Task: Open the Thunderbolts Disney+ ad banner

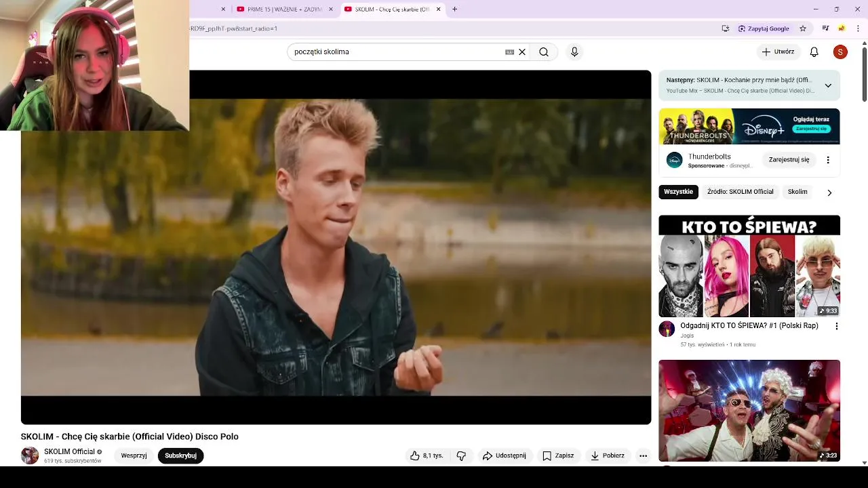Action: 749,127
